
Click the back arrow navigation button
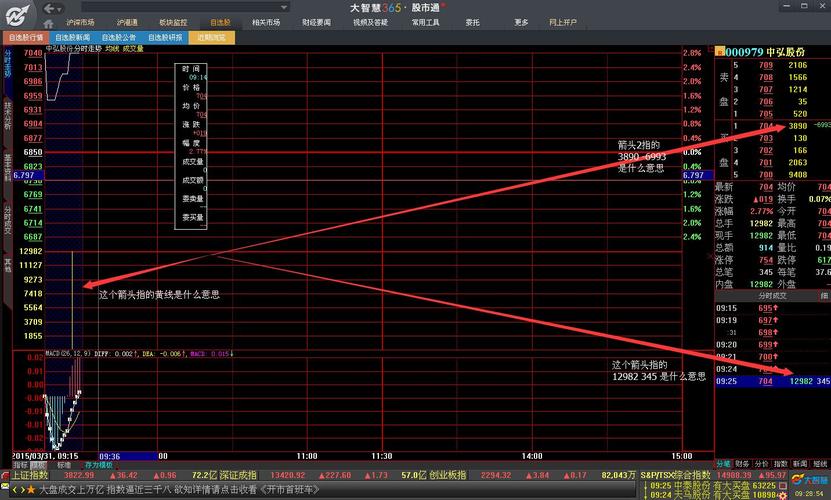49,8
